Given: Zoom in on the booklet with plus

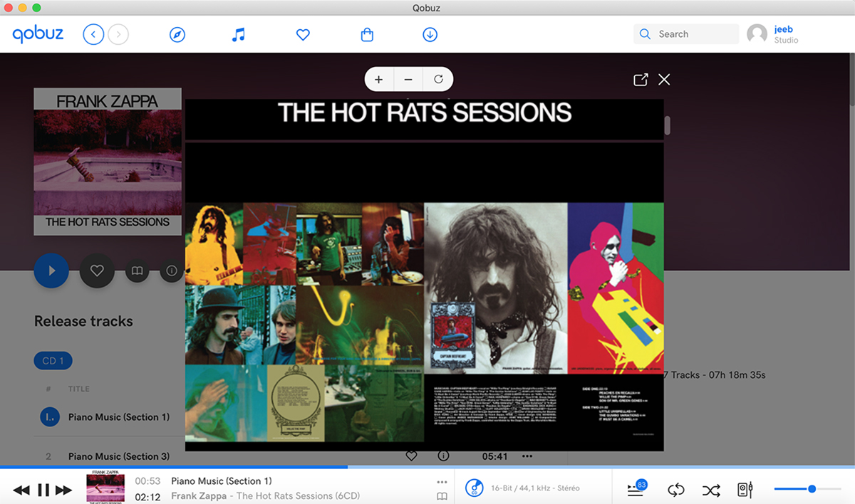Looking at the screenshot, I should [x=378, y=79].
